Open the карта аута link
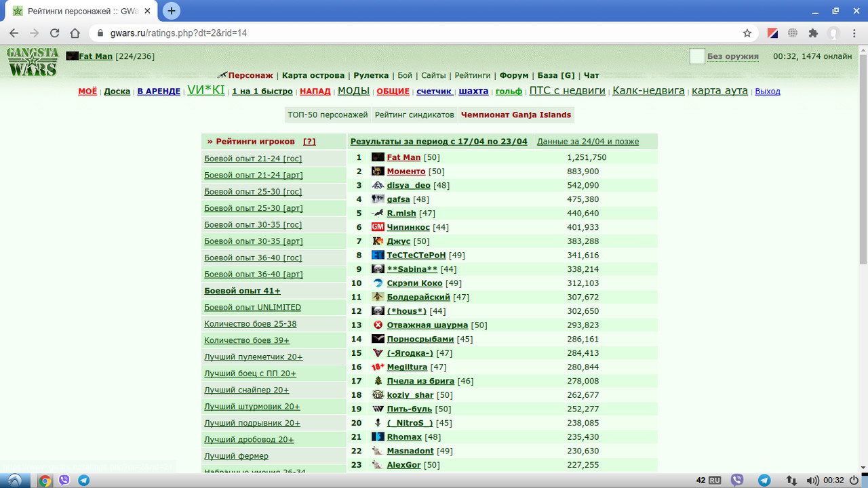Image resolution: width=868 pixels, height=488 pixels. pyautogui.click(x=719, y=91)
